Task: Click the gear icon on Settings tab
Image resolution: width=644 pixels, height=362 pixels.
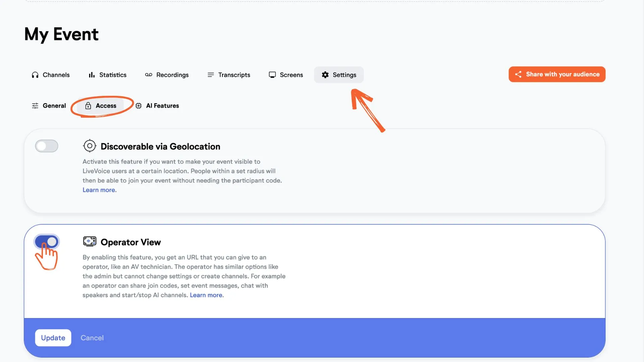Action: (325, 75)
